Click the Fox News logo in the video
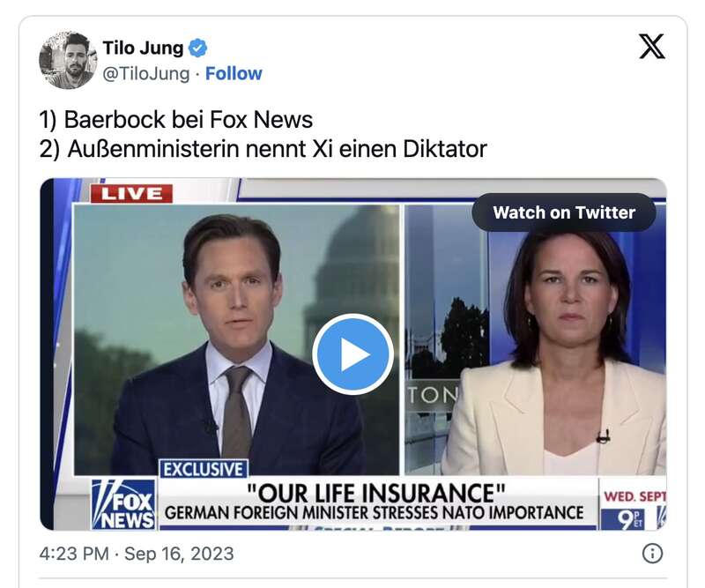Image resolution: width=705 pixels, height=588 pixels. click(124, 504)
